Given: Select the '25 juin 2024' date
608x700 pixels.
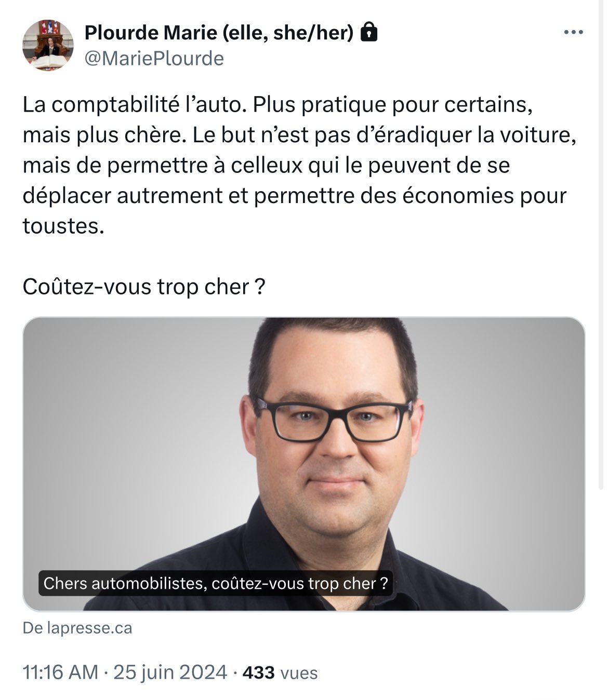Looking at the screenshot, I should 170,672.
